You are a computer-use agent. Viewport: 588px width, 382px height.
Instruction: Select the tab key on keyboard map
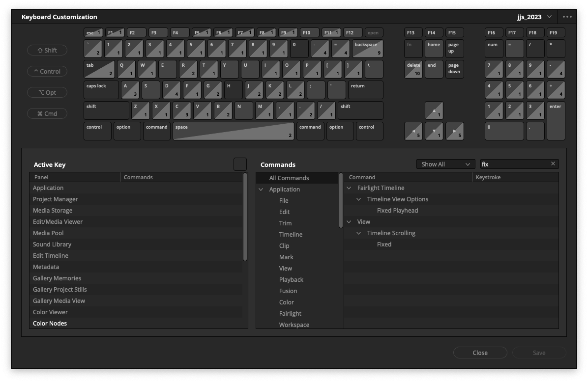click(x=99, y=69)
